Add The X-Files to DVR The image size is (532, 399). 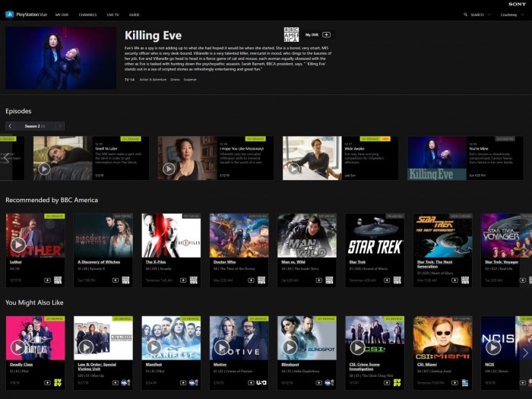[x=183, y=280]
